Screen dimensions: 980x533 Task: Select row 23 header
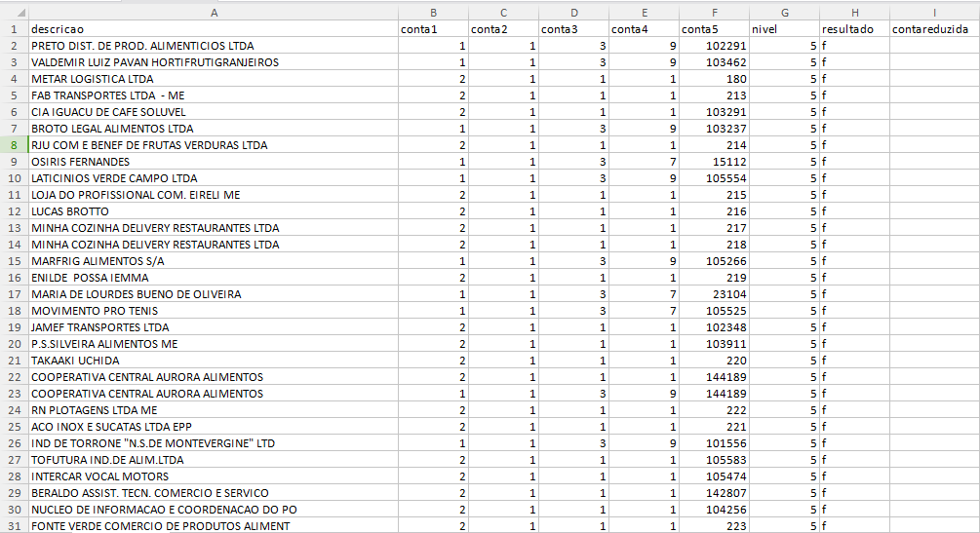click(14, 394)
